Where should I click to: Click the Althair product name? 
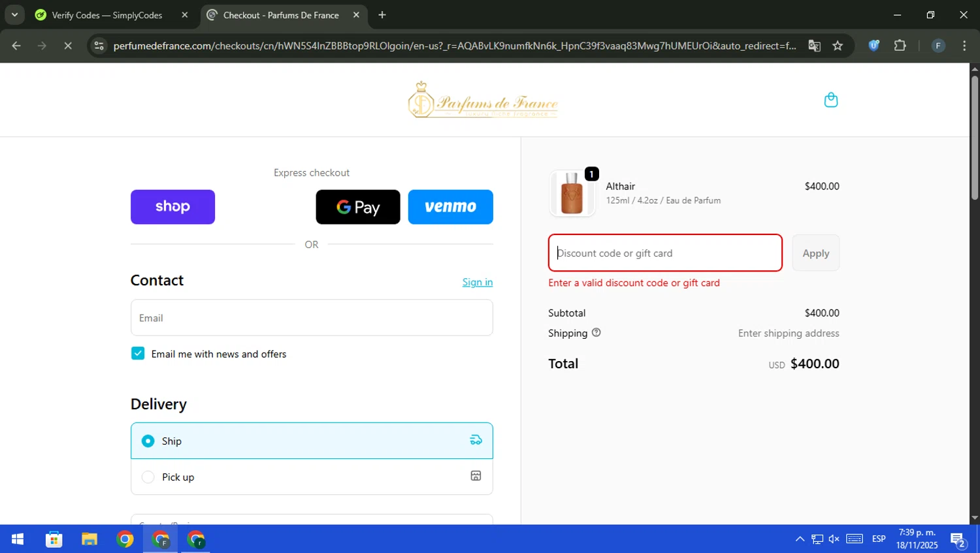[x=620, y=186]
